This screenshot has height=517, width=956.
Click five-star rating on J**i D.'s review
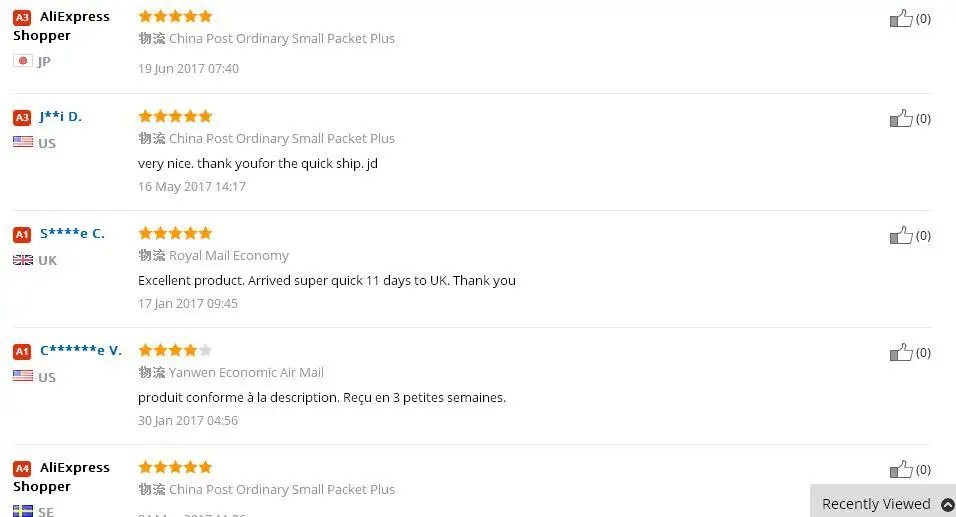click(x=175, y=116)
